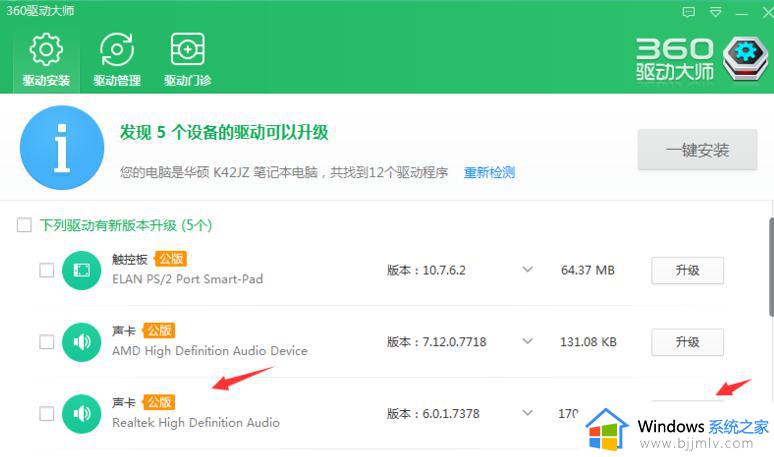This screenshot has width=774, height=457.
Task: Expand version dropdown for 10.7.6.2
Action: point(528,269)
